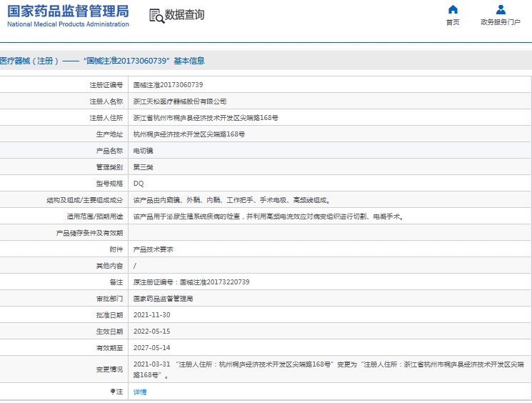The height and width of the screenshot is (403, 532).
Task: Click the bullet icon beside 注 label
Action: (x=113, y=392)
